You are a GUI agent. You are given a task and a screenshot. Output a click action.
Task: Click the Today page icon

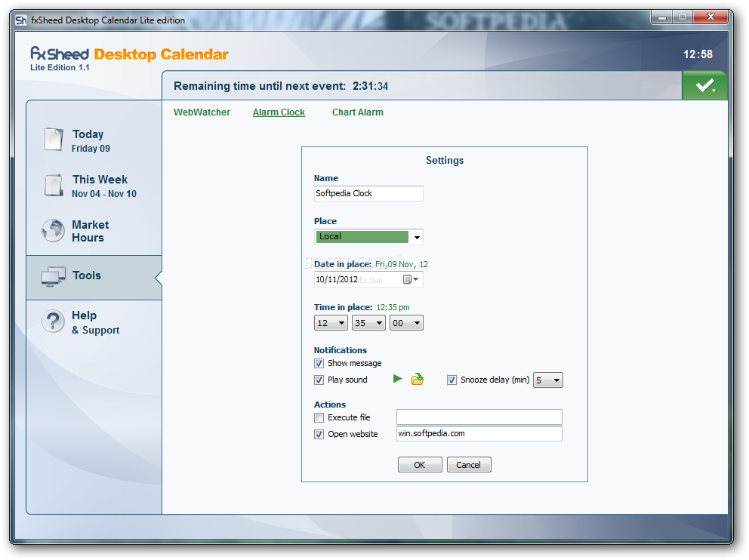pos(54,140)
